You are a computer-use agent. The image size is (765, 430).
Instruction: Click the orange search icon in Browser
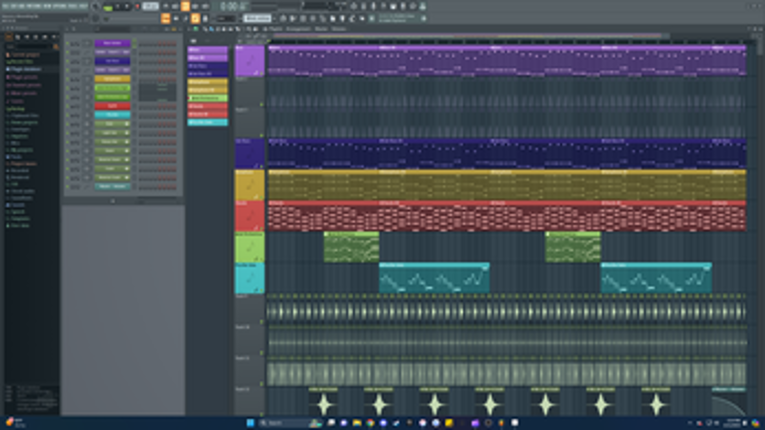pos(56,47)
